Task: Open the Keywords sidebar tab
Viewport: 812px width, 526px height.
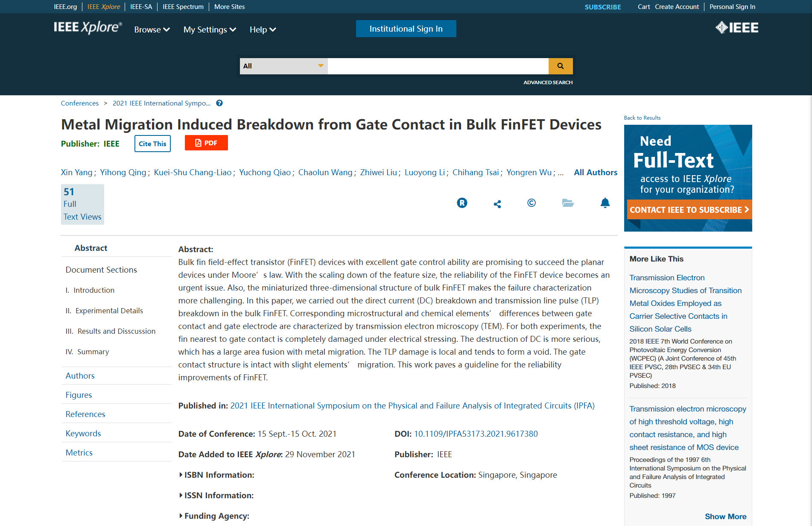Action: 83,433
